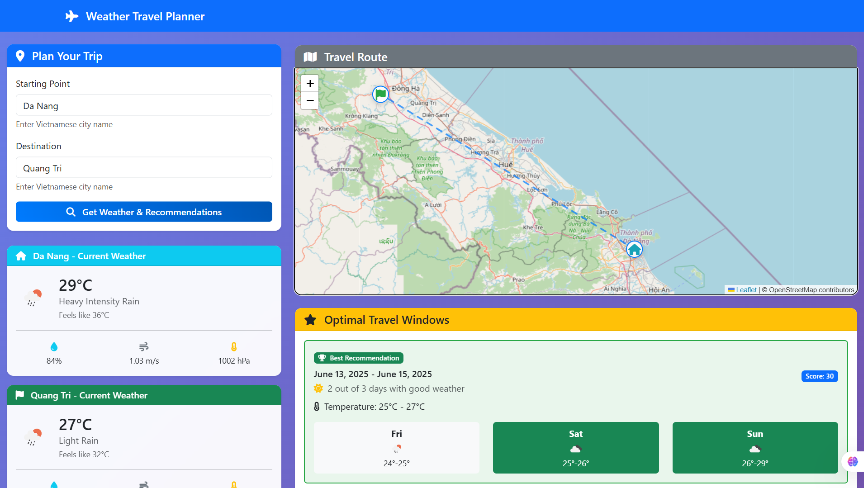Click the Quang Tri - Current Weather header
The image size is (868, 488).
[x=144, y=395]
